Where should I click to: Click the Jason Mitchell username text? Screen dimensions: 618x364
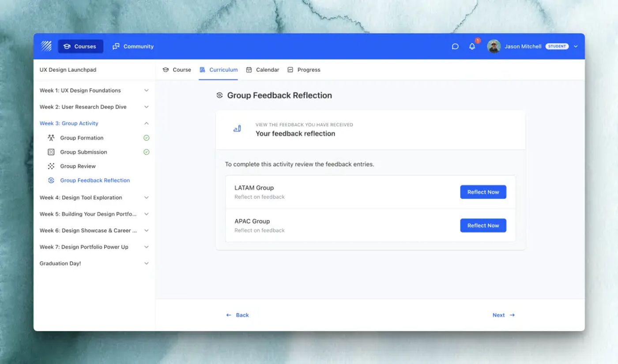tap(523, 46)
